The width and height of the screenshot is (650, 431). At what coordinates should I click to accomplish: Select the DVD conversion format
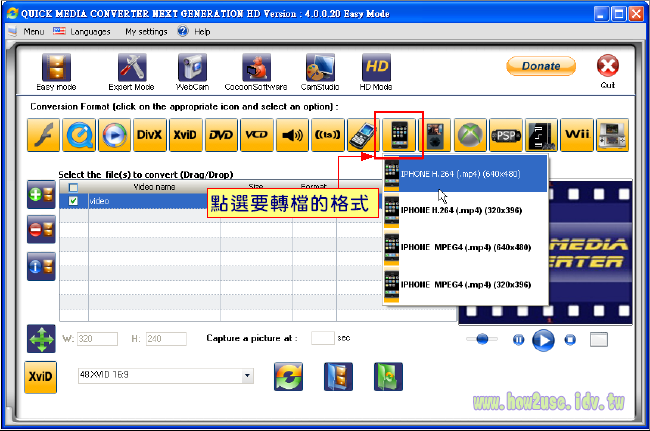pyautogui.click(x=221, y=134)
